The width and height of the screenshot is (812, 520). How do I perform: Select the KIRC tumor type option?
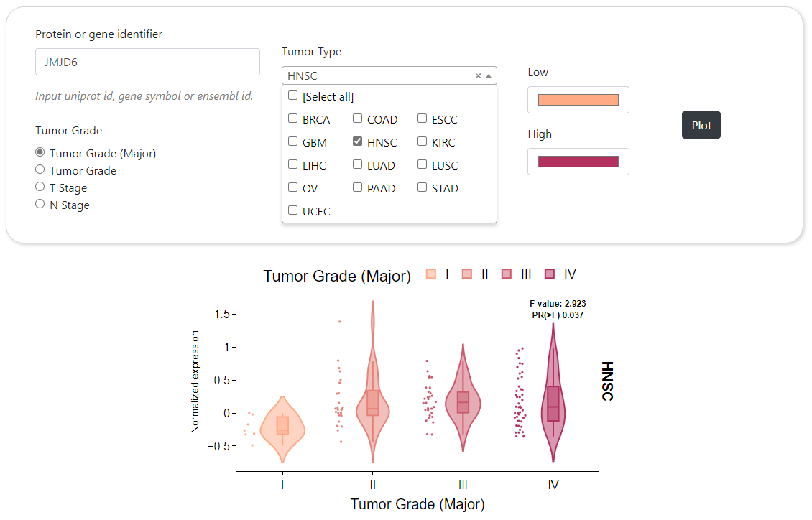423,142
